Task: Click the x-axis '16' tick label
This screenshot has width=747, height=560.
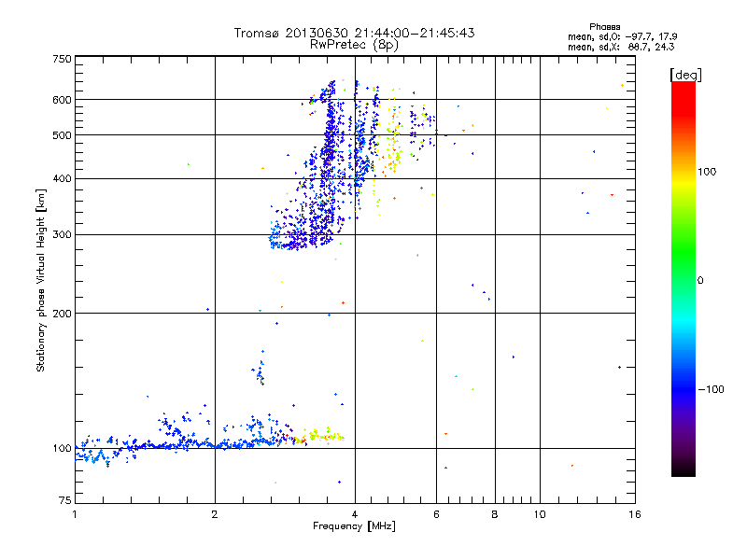Action: [x=635, y=514]
